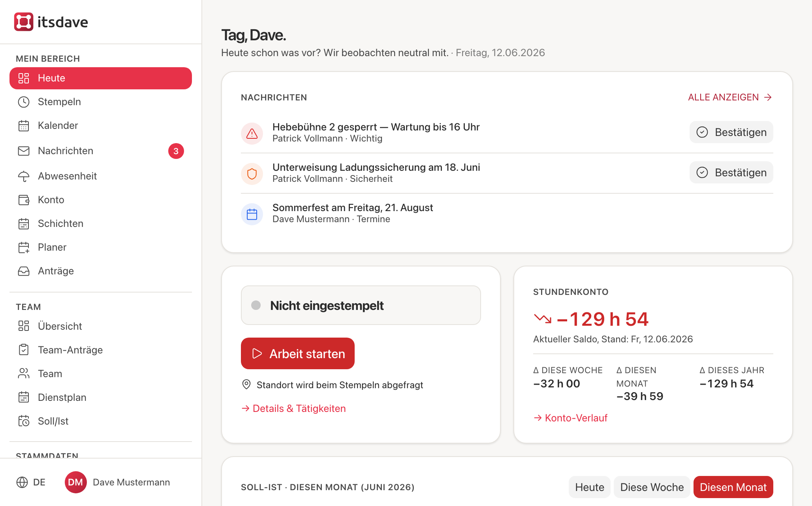812x506 pixels.
Task: Click the Stempeln clock icon
Action: tap(24, 102)
